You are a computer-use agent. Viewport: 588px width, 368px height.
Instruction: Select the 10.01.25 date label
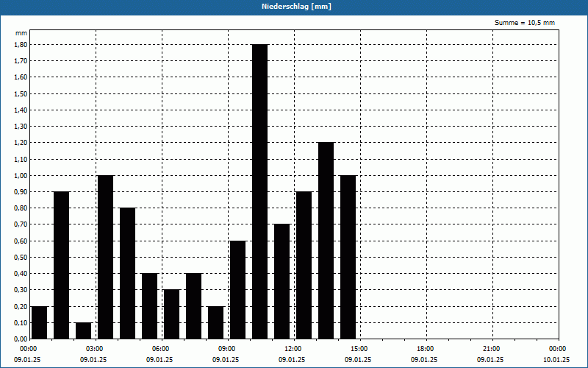[556, 360]
